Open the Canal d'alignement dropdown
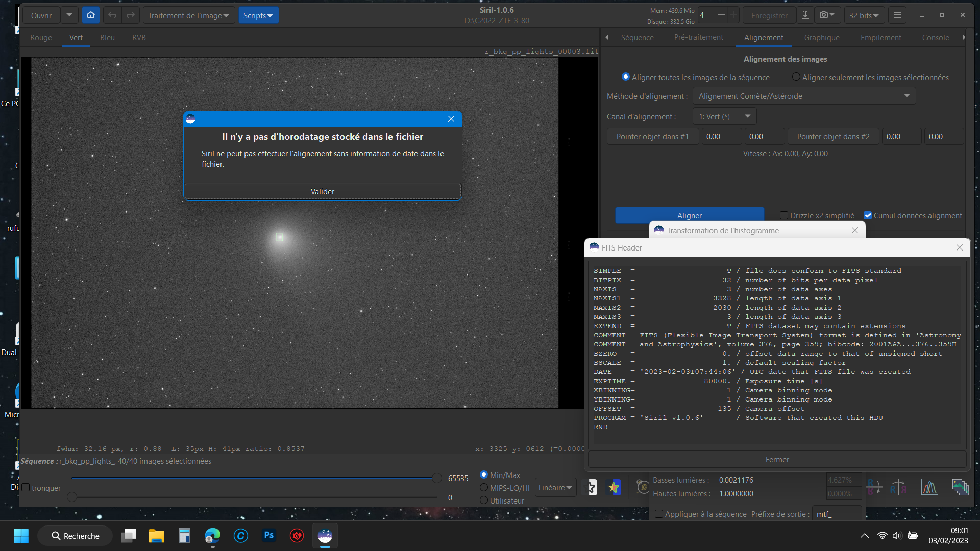Viewport: 980px width, 551px height. (x=724, y=116)
